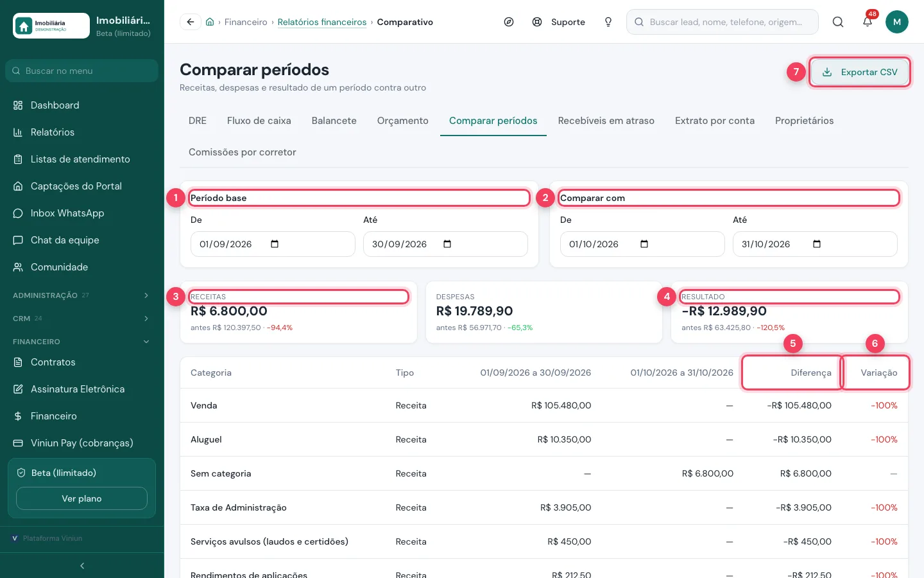Open Suporte help
The height and width of the screenshot is (578, 924).
click(x=559, y=22)
